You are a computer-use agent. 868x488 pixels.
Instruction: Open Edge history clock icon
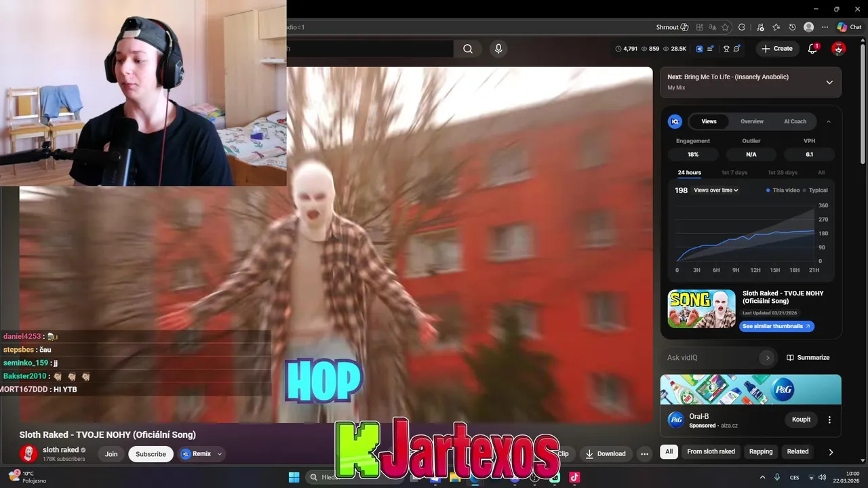tap(793, 27)
